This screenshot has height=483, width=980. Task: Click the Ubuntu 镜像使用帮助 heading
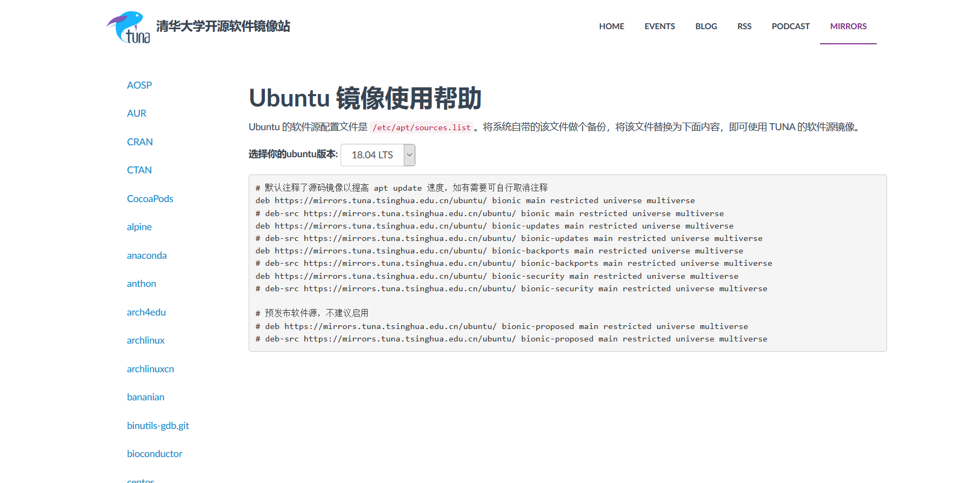tap(365, 98)
